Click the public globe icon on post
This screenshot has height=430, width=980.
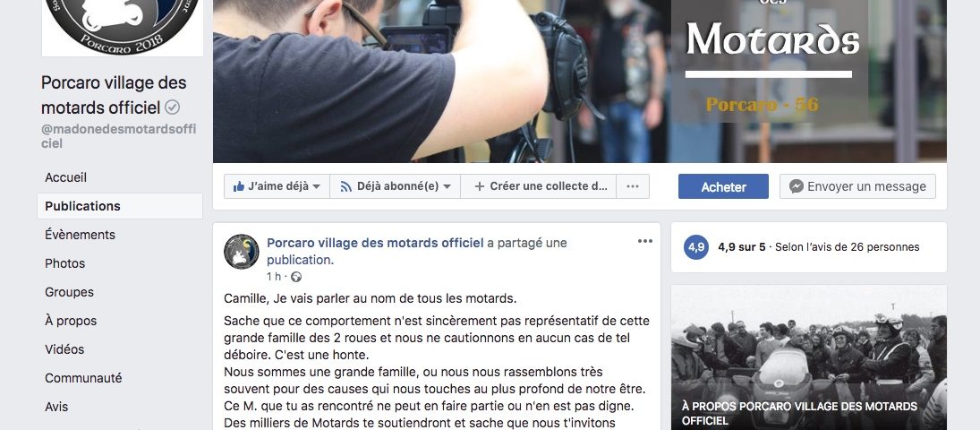tap(296, 277)
